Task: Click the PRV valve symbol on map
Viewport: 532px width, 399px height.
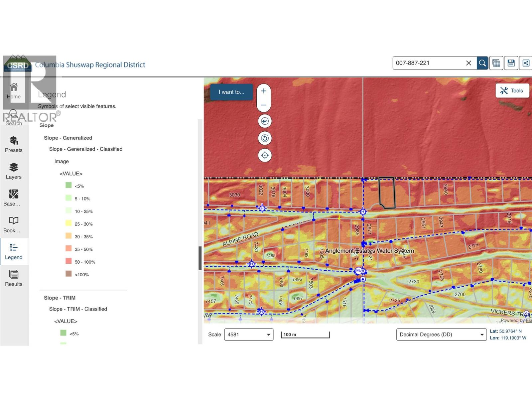Action: click(359, 271)
